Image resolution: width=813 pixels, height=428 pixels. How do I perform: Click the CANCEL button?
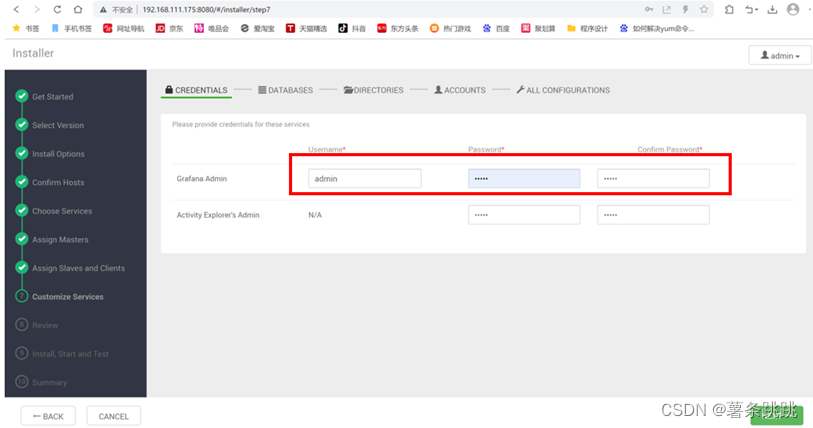[114, 416]
